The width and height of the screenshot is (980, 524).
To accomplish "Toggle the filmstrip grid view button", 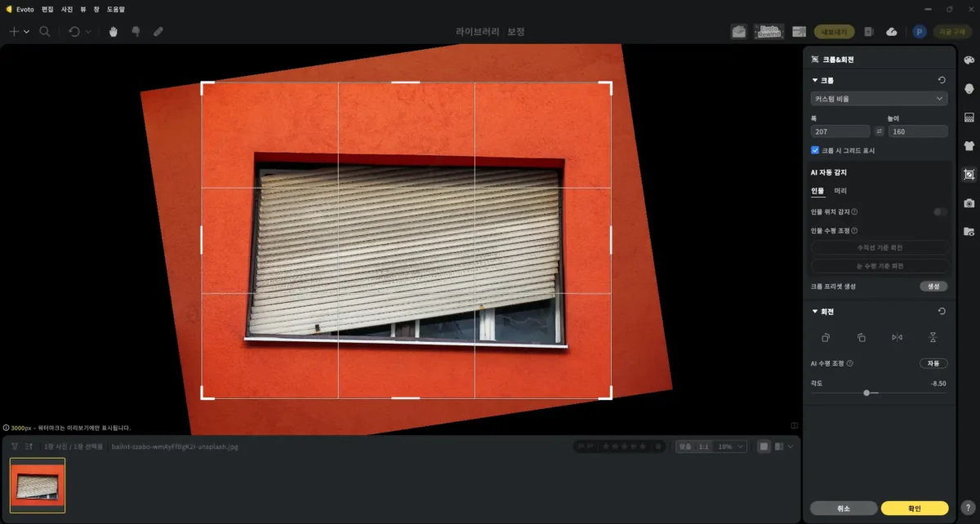I will 764,446.
